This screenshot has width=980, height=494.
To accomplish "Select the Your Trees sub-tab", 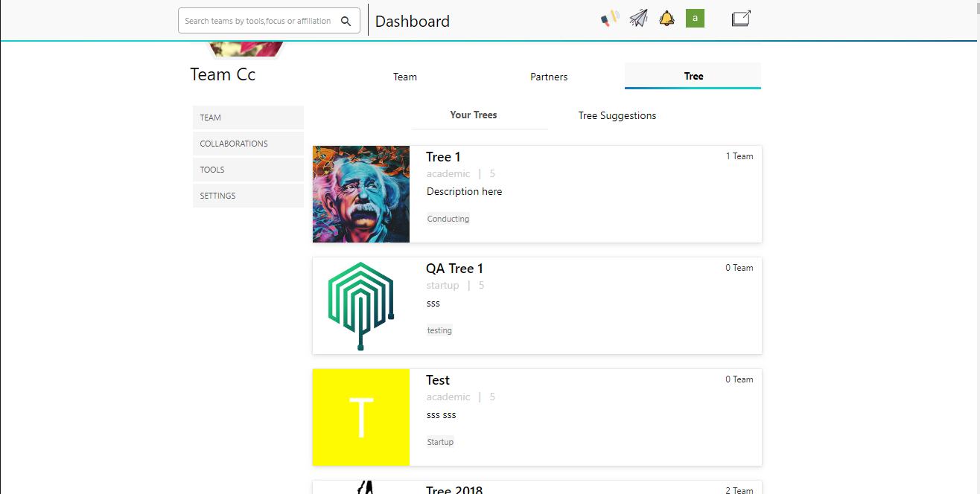I will (474, 115).
